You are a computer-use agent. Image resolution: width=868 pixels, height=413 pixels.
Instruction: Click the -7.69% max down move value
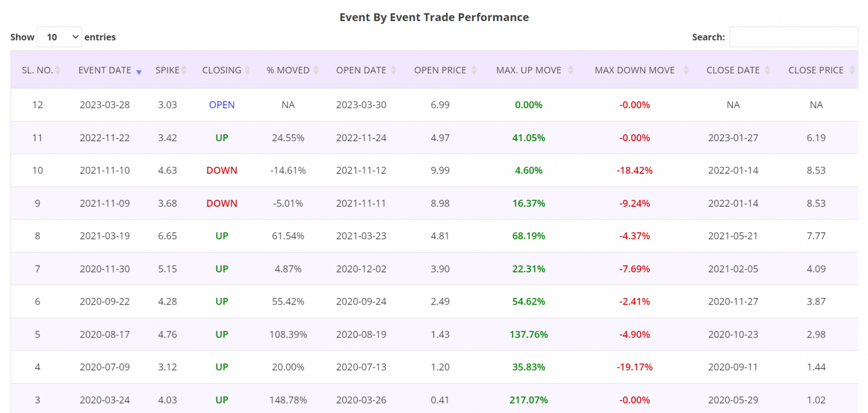point(635,269)
